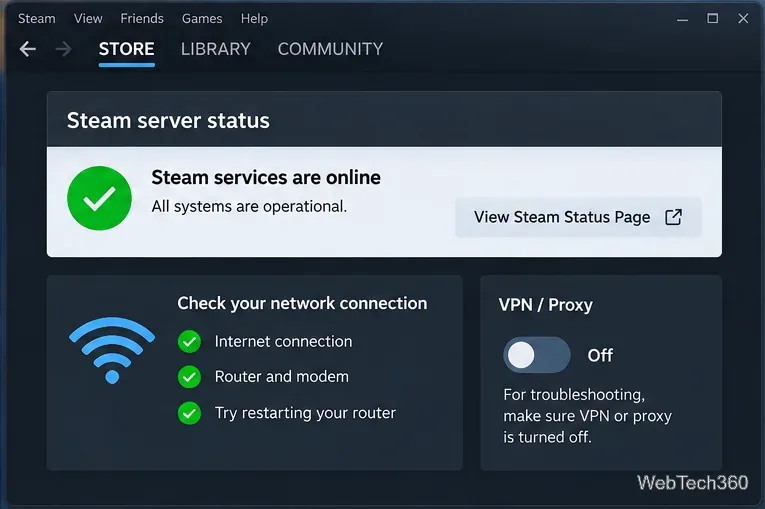Switch to the COMMUNITY tab
The image size is (765, 509).
pos(330,49)
